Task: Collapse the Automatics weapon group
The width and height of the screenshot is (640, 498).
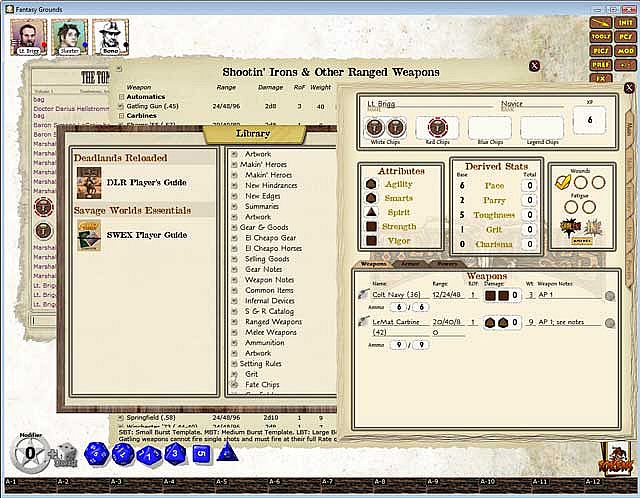Action: tap(121, 97)
